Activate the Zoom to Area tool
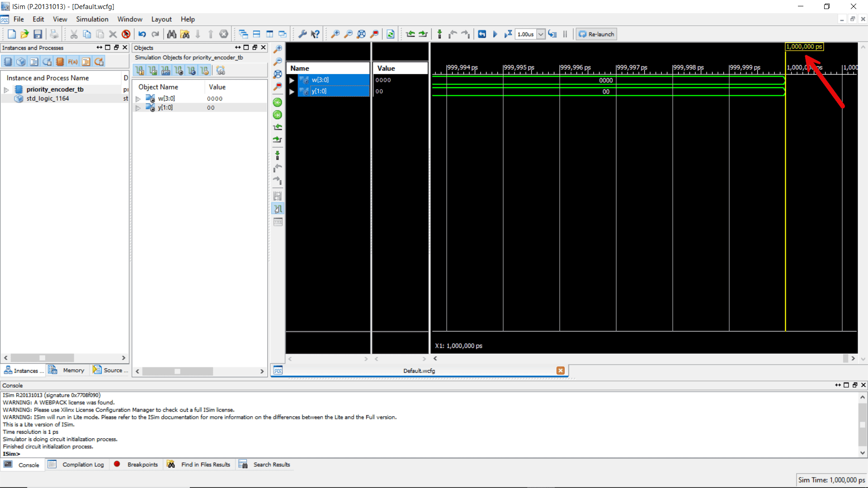 point(278,87)
